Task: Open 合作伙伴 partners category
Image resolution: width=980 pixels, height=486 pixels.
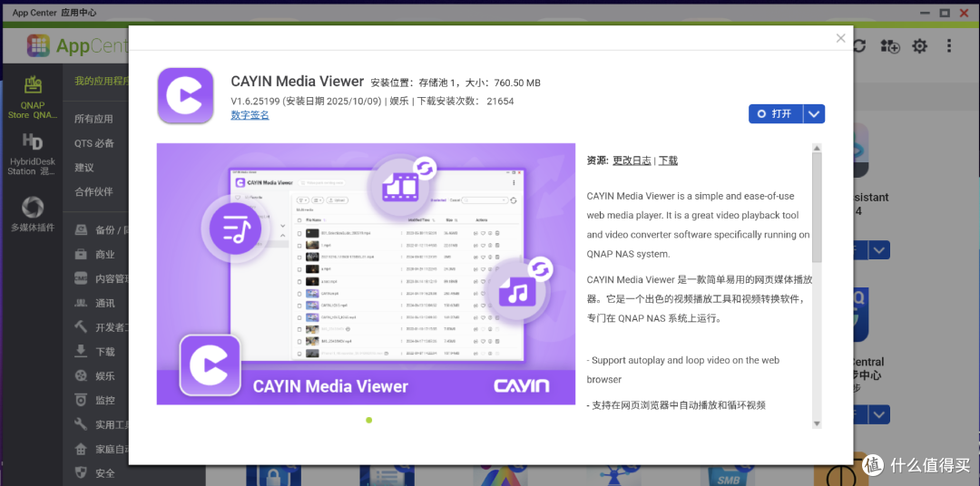Action: pyautogui.click(x=93, y=192)
